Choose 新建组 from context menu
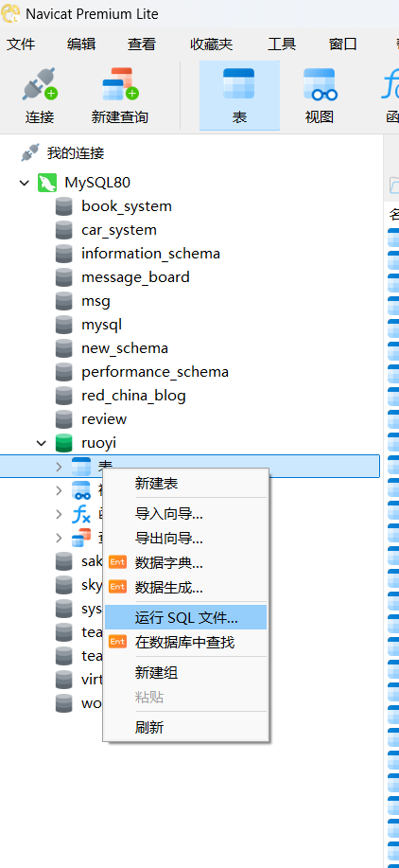The image size is (399, 868). coord(185,673)
